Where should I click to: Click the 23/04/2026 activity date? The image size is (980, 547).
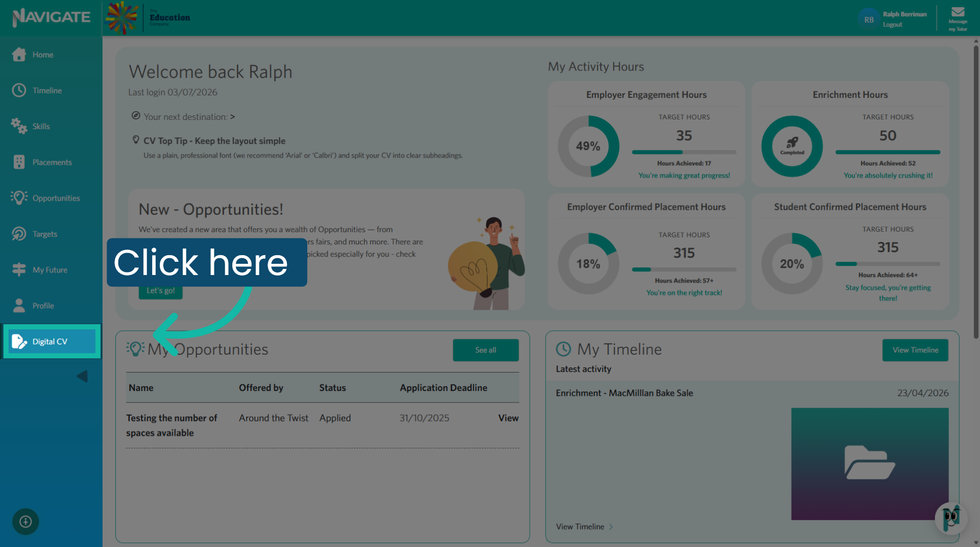click(x=923, y=393)
